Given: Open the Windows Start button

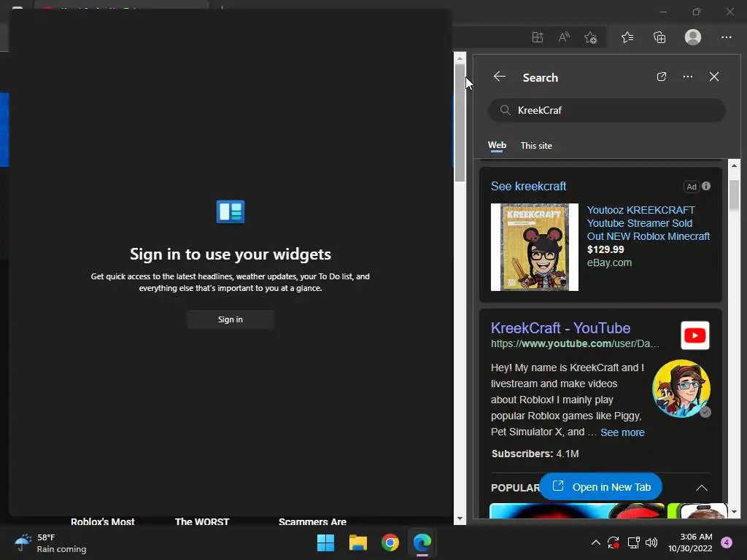Looking at the screenshot, I should click(325, 542).
